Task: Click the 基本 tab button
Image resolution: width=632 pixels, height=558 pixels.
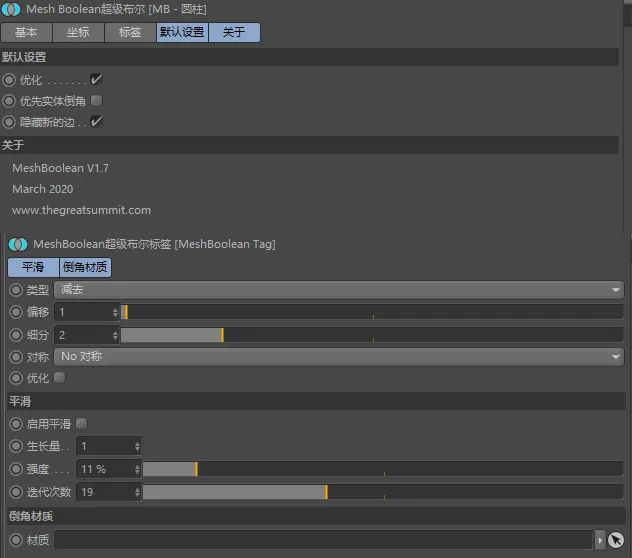Action: (26, 32)
